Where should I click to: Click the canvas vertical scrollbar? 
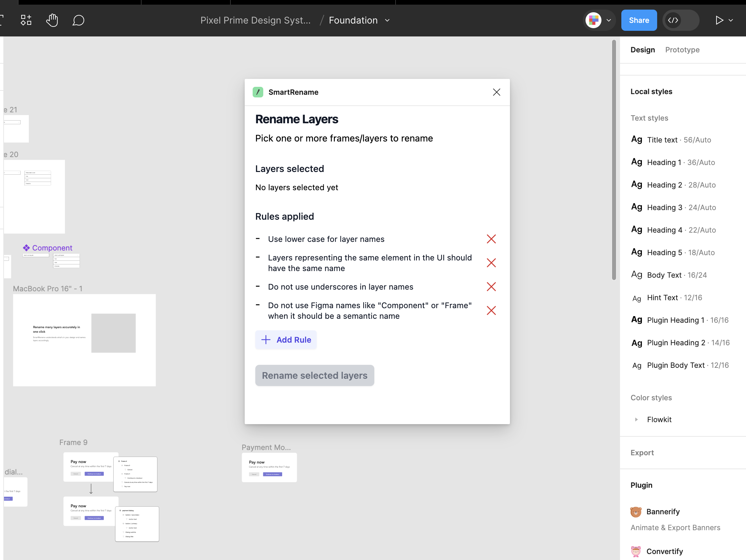click(x=613, y=160)
